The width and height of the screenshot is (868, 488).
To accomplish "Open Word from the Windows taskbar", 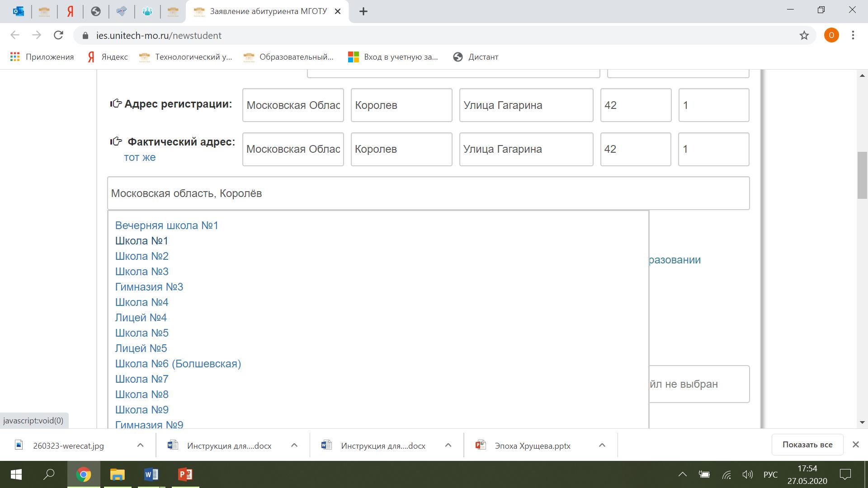I will tap(151, 474).
